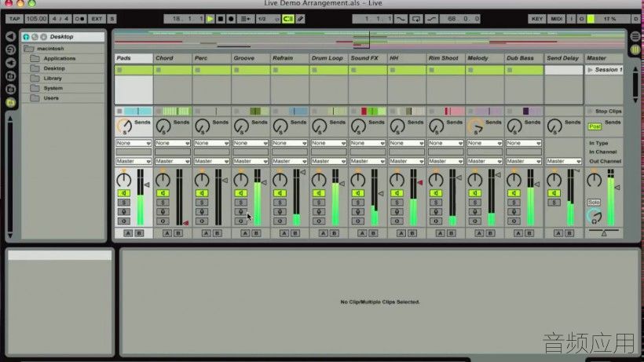Image resolution: width=644 pixels, height=362 pixels.
Task: Open HH track output Master dropdown
Action: point(407,161)
